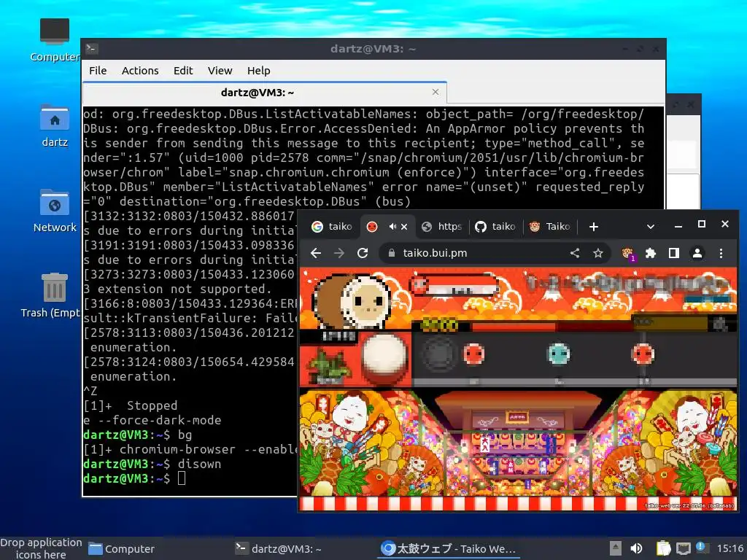Go forward in browser history
The image size is (747, 560).
coord(339,253)
